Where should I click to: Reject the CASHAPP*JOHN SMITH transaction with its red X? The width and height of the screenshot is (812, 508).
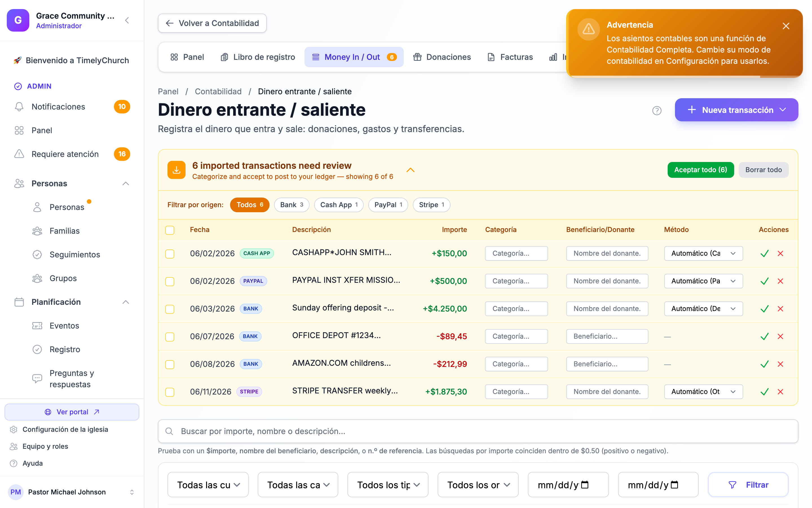pyautogui.click(x=780, y=254)
